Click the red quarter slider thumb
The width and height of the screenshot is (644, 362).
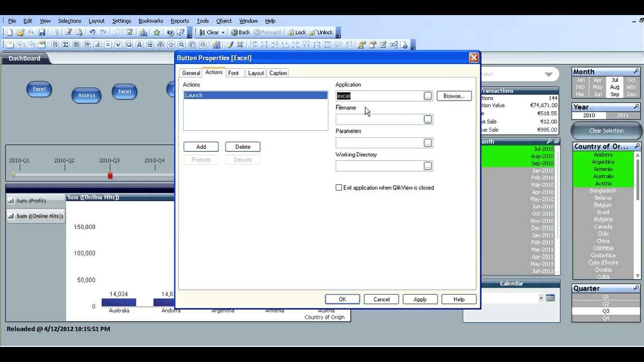coord(110,175)
